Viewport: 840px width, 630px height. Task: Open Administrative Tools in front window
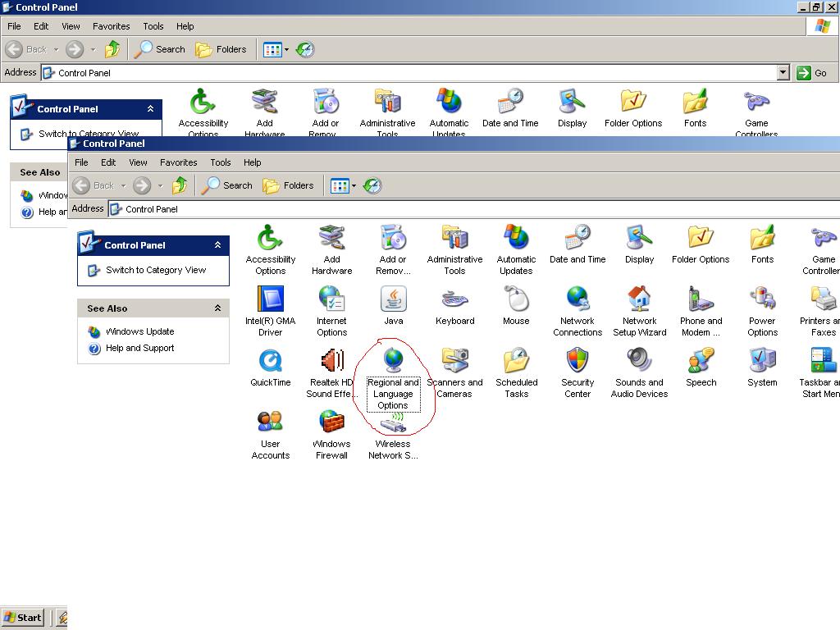pos(454,249)
